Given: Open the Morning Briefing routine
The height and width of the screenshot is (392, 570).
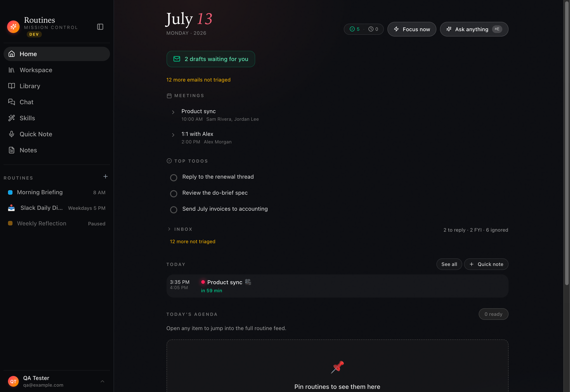Looking at the screenshot, I should (57, 192).
